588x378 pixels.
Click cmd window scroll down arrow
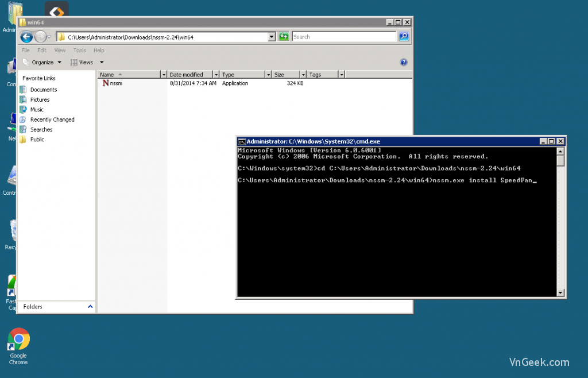pos(560,292)
